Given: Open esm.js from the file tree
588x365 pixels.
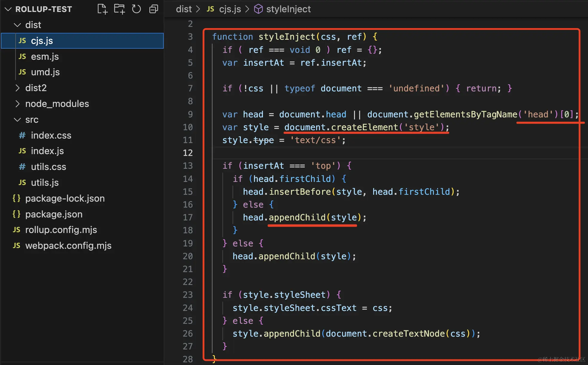Looking at the screenshot, I should coord(45,56).
